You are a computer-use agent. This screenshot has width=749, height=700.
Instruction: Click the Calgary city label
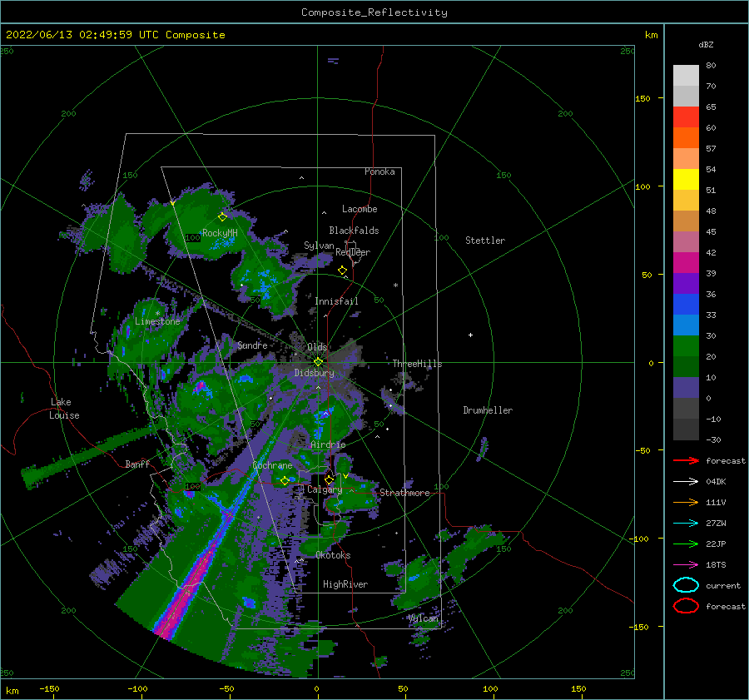(325, 489)
